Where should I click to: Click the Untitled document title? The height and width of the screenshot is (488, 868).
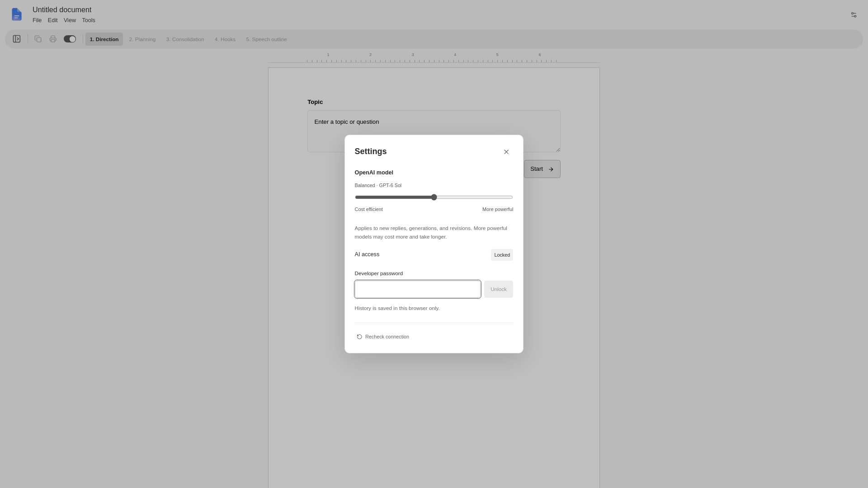(62, 10)
